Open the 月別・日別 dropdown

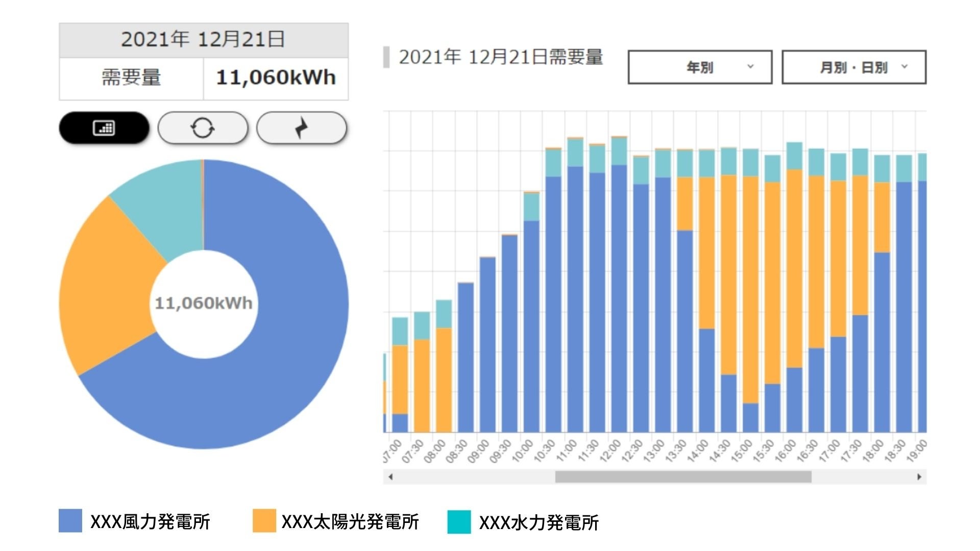(x=853, y=67)
